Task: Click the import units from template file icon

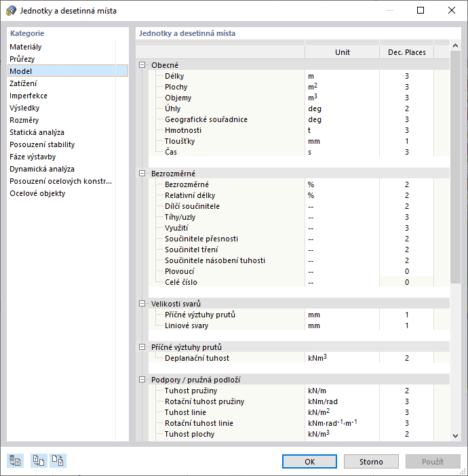Action: [x=39, y=460]
